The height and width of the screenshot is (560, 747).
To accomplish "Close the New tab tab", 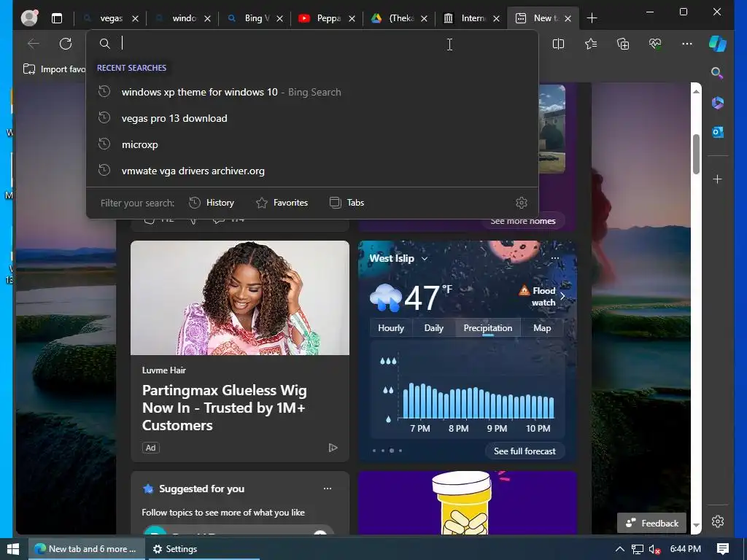I will [568, 18].
